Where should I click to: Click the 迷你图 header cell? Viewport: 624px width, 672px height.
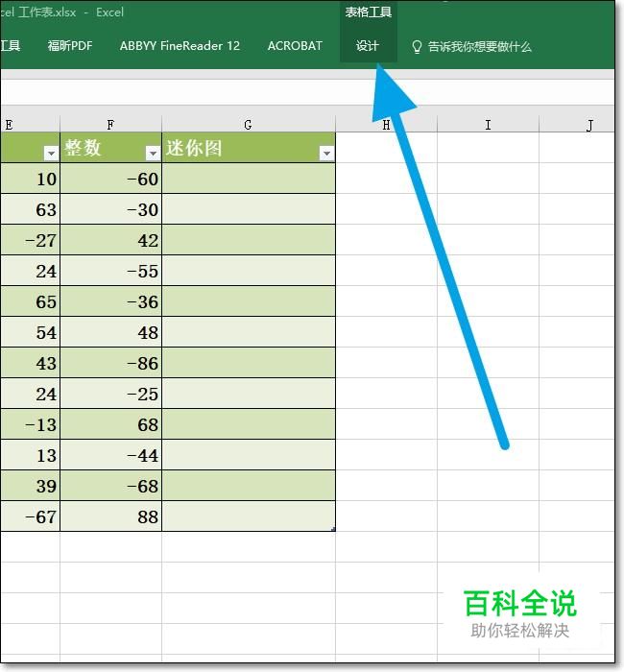(249, 148)
